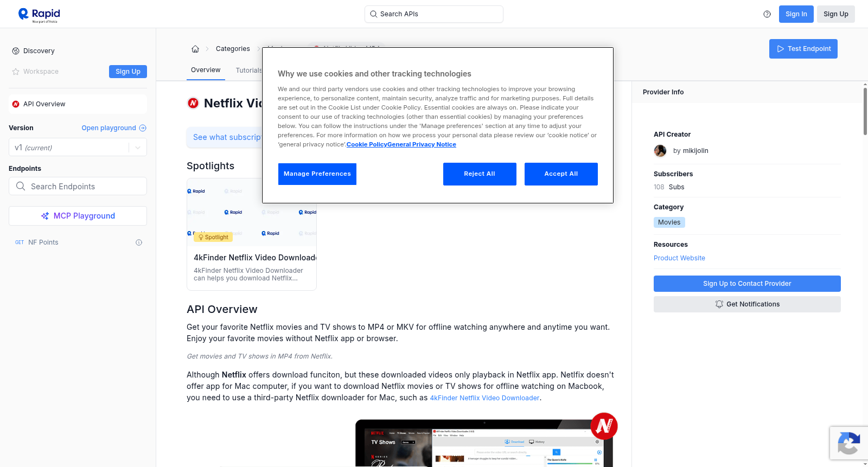
Task: Open the Cookie Policy link
Action: [367, 144]
